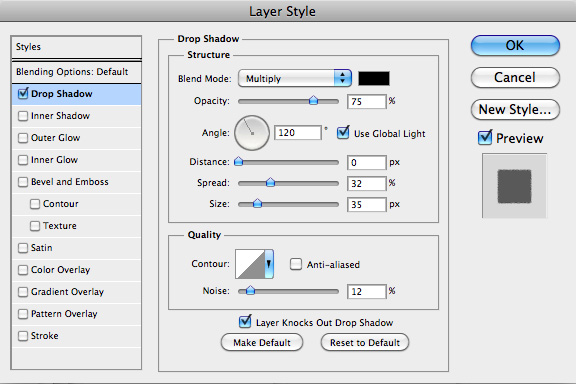Click the OK button
576x384 pixels.
click(515, 46)
